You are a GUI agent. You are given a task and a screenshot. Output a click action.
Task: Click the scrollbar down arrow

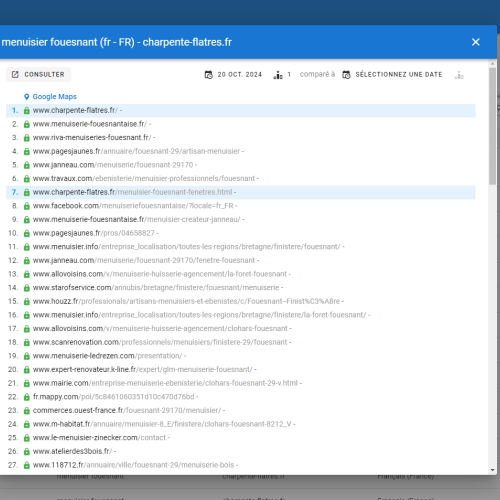(x=492, y=470)
